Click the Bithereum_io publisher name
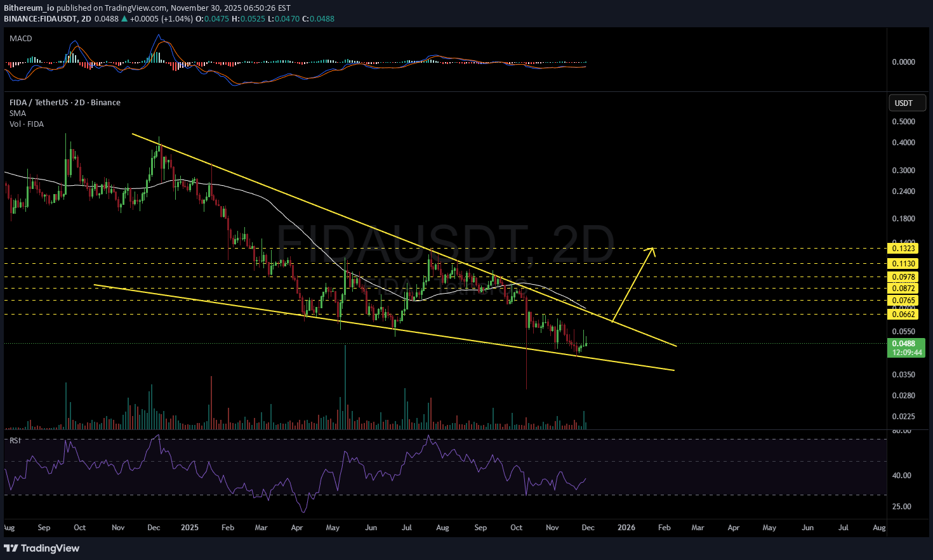This screenshot has width=933, height=560. [29, 8]
